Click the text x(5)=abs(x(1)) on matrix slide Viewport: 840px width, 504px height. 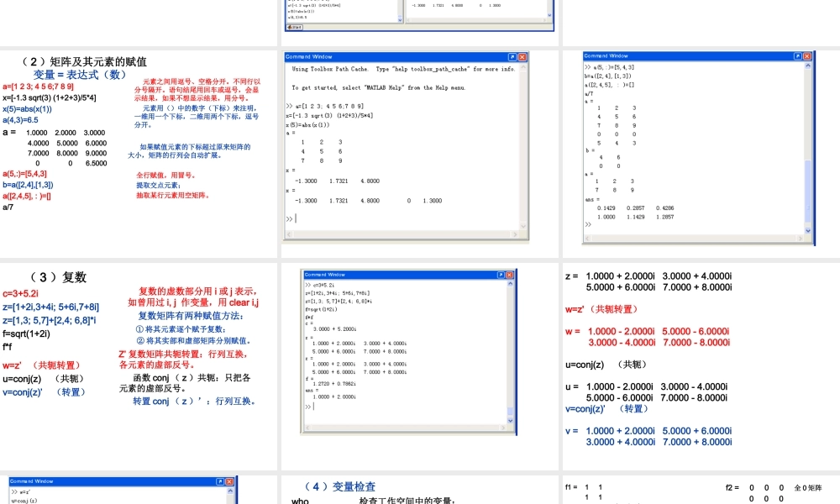[28, 108]
